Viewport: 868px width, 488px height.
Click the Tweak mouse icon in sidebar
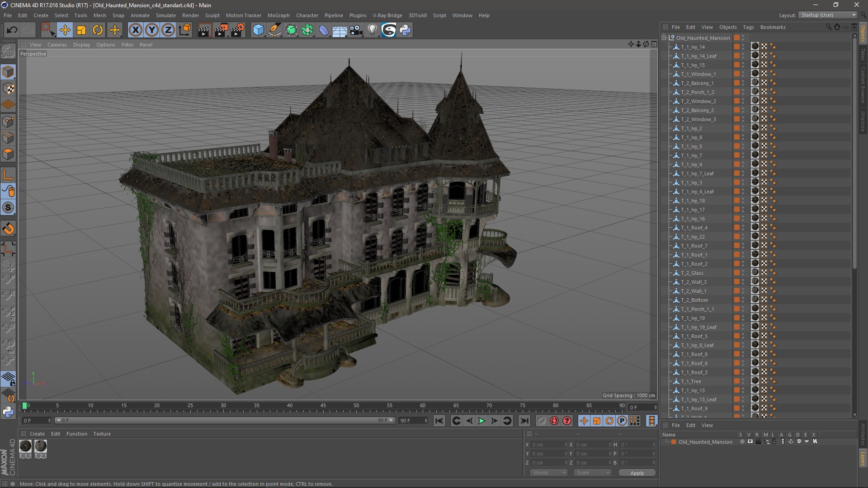[x=8, y=191]
